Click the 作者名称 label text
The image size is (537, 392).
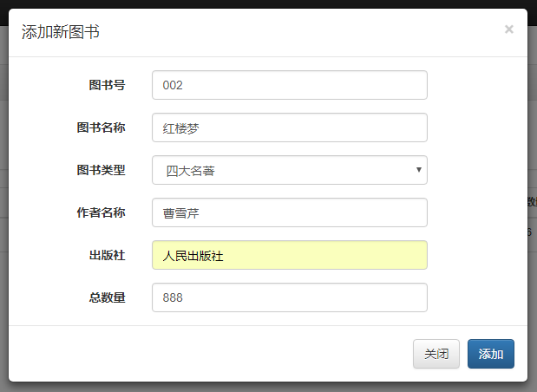101,212
